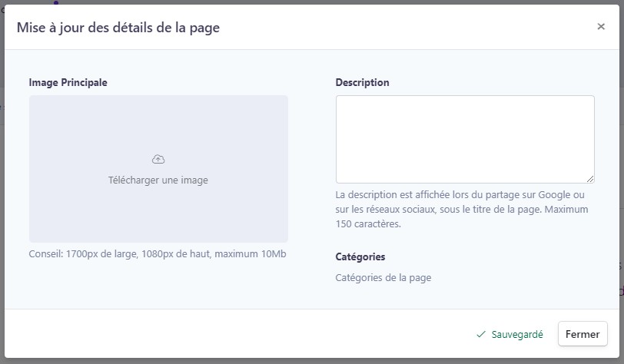Click the green Sauvegardé checkmark icon
The image size is (624, 364).
click(x=481, y=335)
